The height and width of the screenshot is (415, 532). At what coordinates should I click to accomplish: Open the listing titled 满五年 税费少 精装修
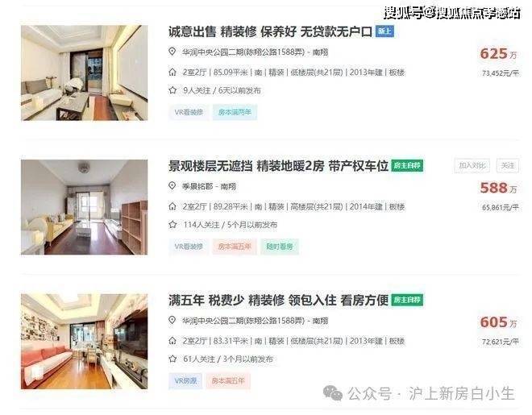coord(278,301)
